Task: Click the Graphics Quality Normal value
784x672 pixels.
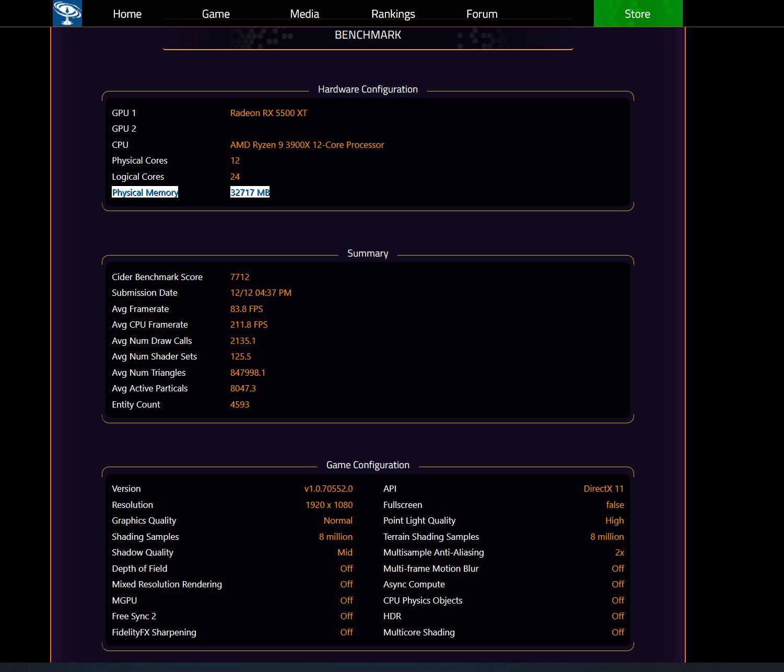Action: pyautogui.click(x=338, y=520)
